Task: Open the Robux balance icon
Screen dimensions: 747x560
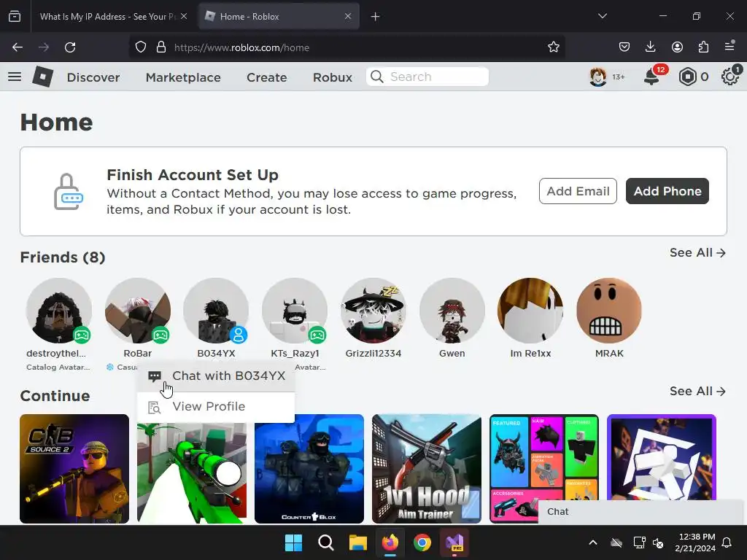Action: click(x=687, y=77)
